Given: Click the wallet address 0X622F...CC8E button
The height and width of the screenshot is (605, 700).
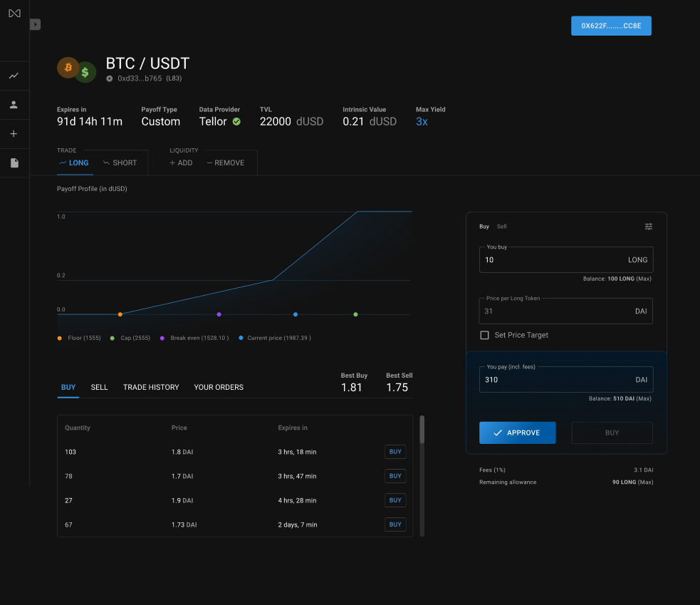Looking at the screenshot, I should coord(611,26).
